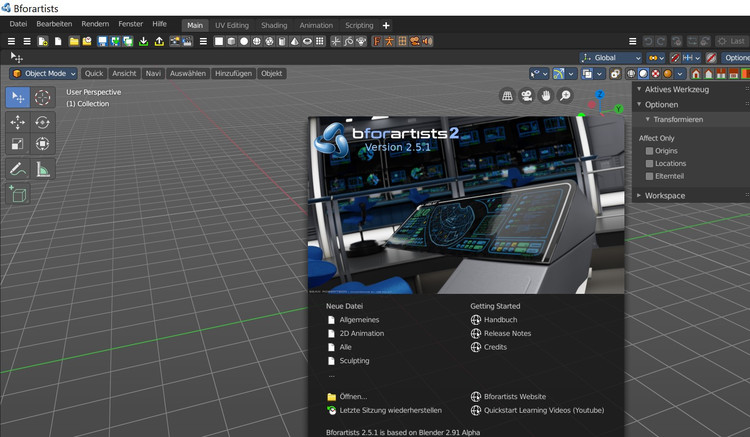The width and height of the screenshot is (750, 437).
Task: Collapse the Optionen panel
Action: pos(639,104)
